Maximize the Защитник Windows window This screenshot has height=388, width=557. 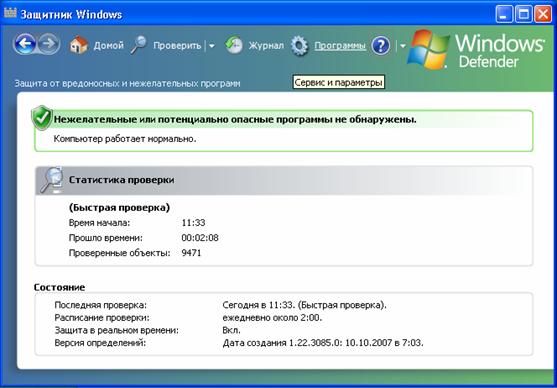524,14
